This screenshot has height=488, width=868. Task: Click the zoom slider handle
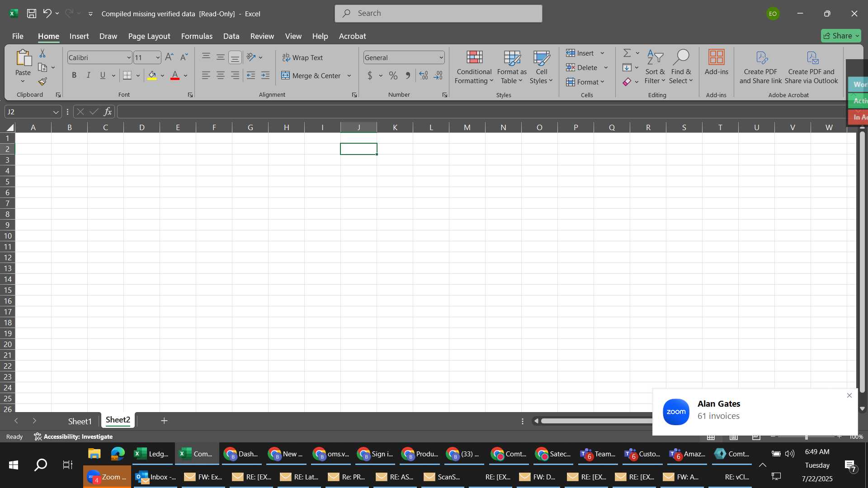pos(806,436)
